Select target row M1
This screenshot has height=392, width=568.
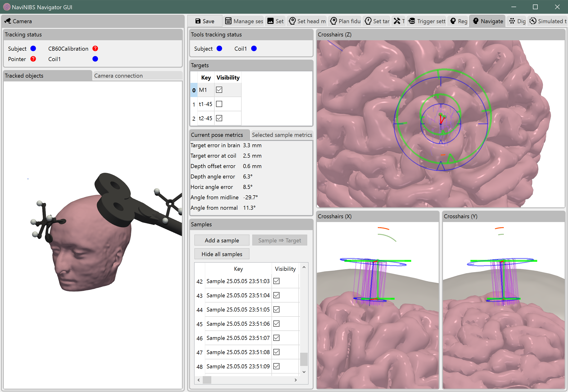point(216,90)
